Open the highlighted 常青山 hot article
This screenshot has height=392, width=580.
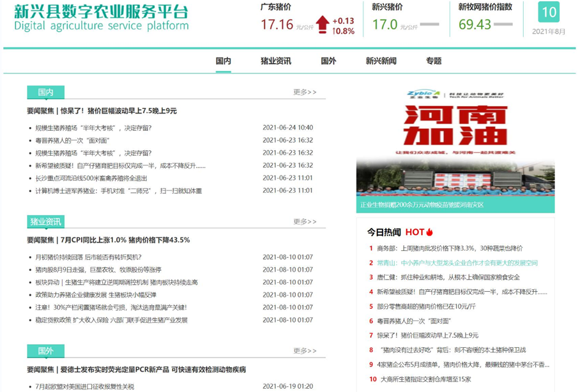457,263
